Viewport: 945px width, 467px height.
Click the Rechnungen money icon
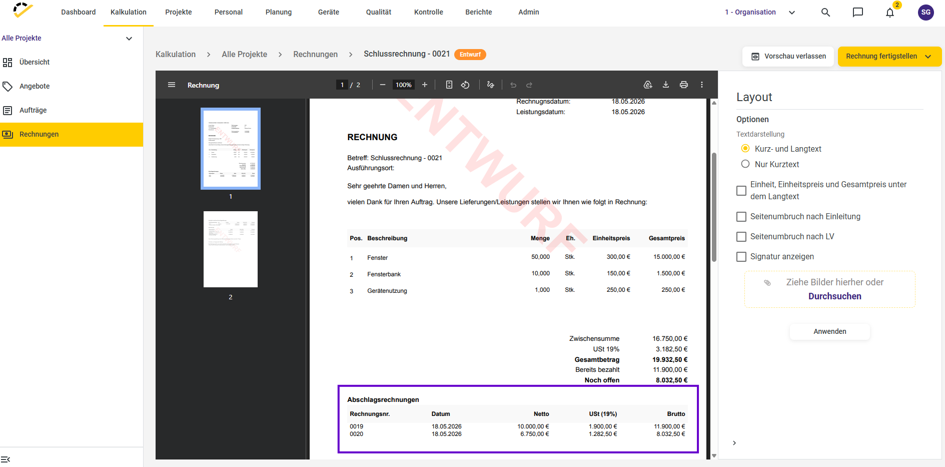pyautogui.click(x=7, y=134)
